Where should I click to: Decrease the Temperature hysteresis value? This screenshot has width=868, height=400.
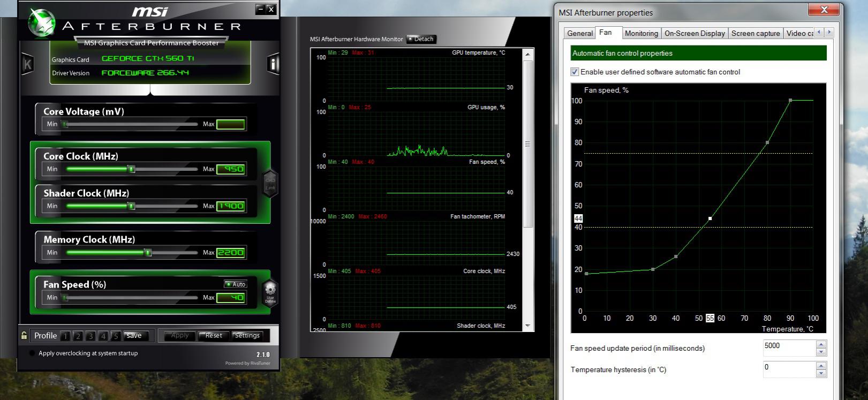coord(821,373)
